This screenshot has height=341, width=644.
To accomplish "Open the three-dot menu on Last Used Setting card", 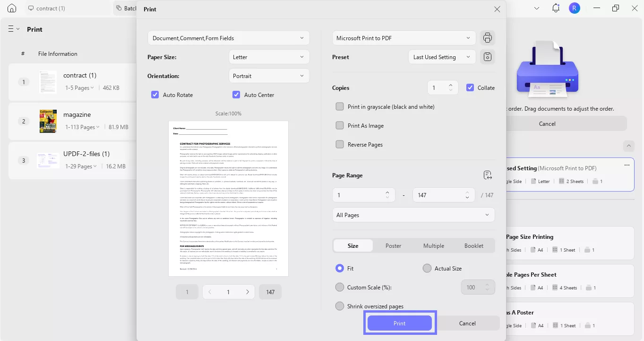I will click(x=627, y=165).
